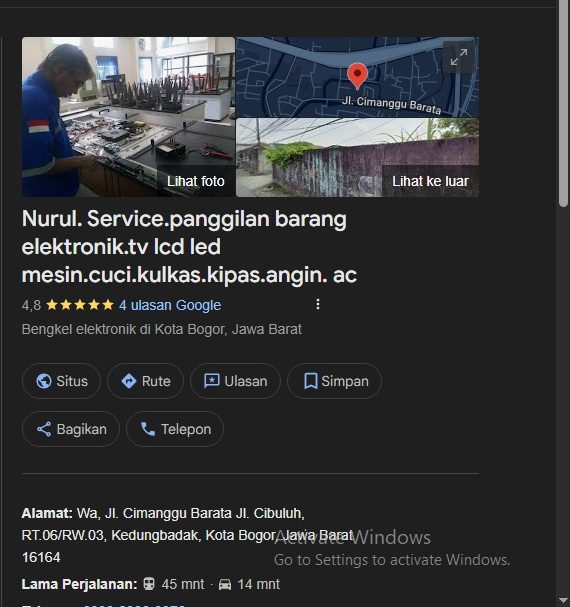
Task: Click the directions icon in the Rute button
Action: point(129,381)
